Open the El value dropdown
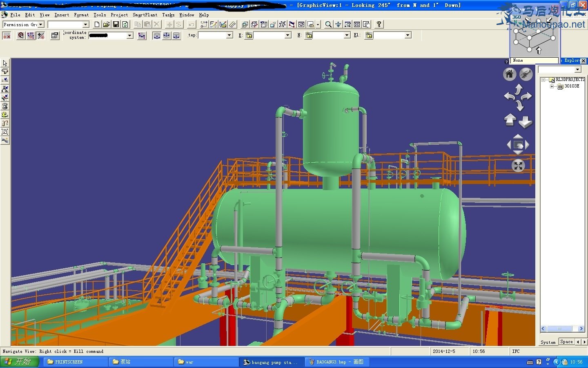Screen dimensions: 588x368 point(408,36)
